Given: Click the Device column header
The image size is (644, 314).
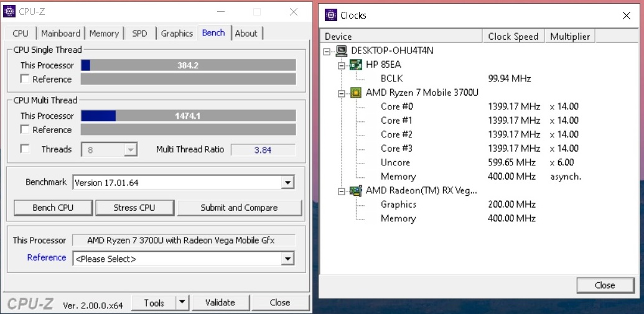Looking at the screenshot, I should coord(401,36).
